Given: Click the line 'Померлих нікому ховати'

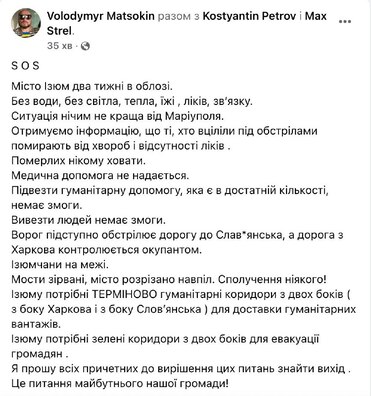Looking at the screenshot, I should coord(79,161).
